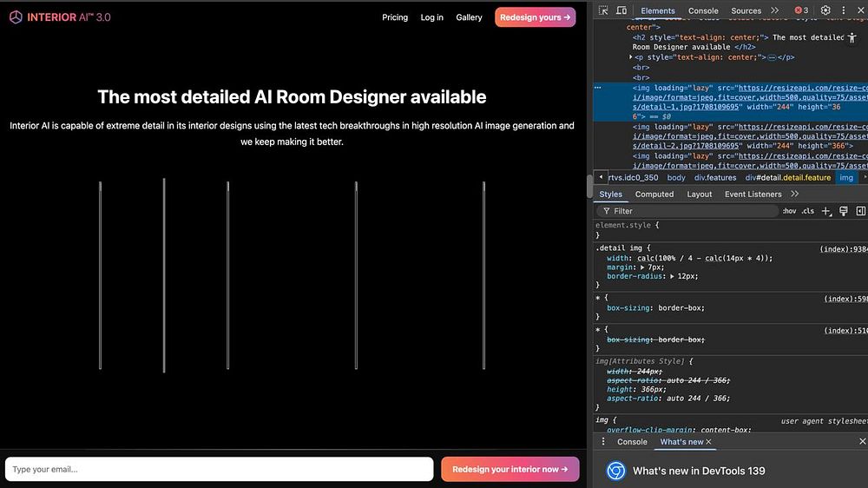Open the Pricing page link

click(395, 17)
